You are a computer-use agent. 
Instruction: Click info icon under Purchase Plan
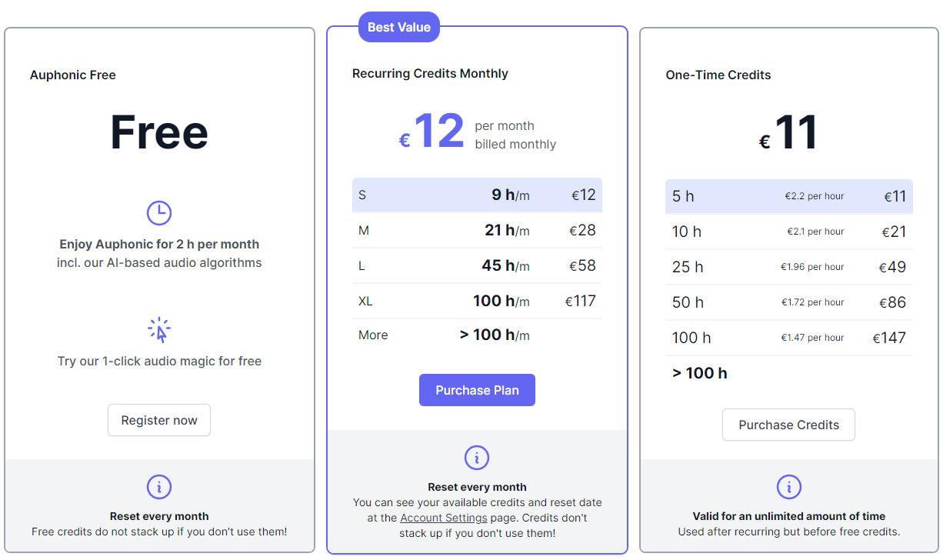point(477,458)
